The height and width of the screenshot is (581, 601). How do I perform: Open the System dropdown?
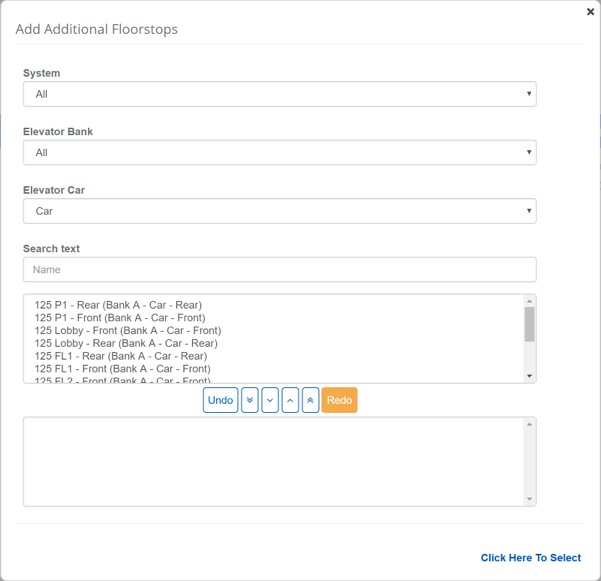pyautogui.click(x=279, y=94)
